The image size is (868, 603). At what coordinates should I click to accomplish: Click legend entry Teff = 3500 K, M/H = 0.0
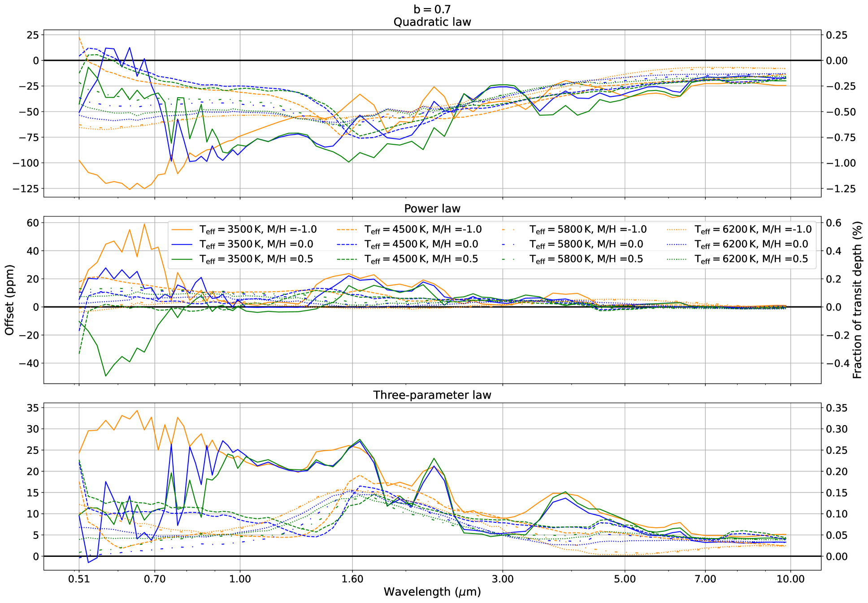point(256,244)
